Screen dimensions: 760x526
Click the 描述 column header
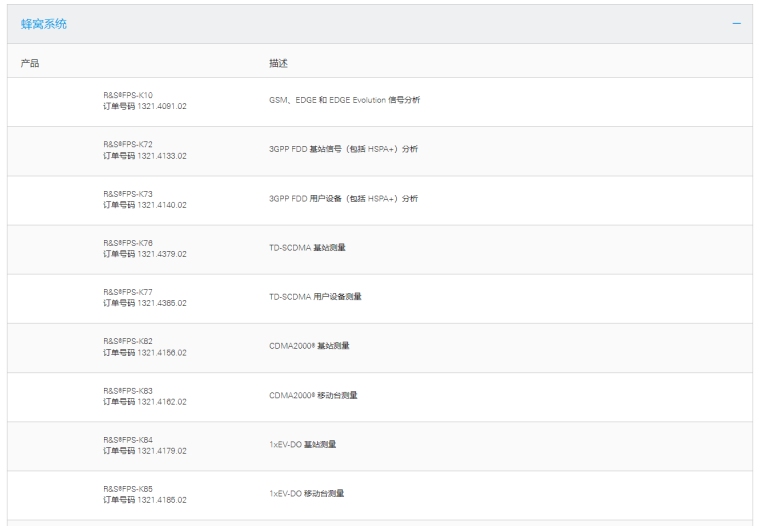[x=279, y=63]
